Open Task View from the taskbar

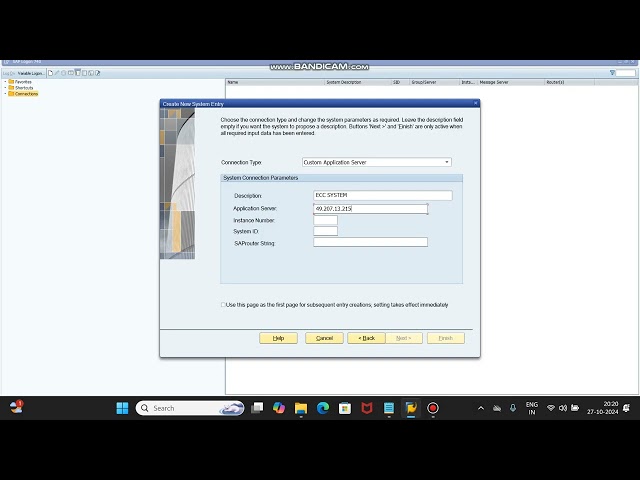pos(257,408)
